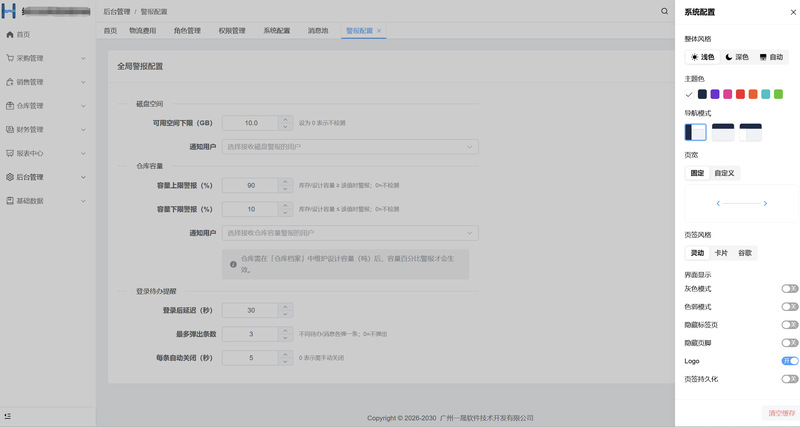Expand the 后台管理 menu chevron

click(x=83, y=177)
